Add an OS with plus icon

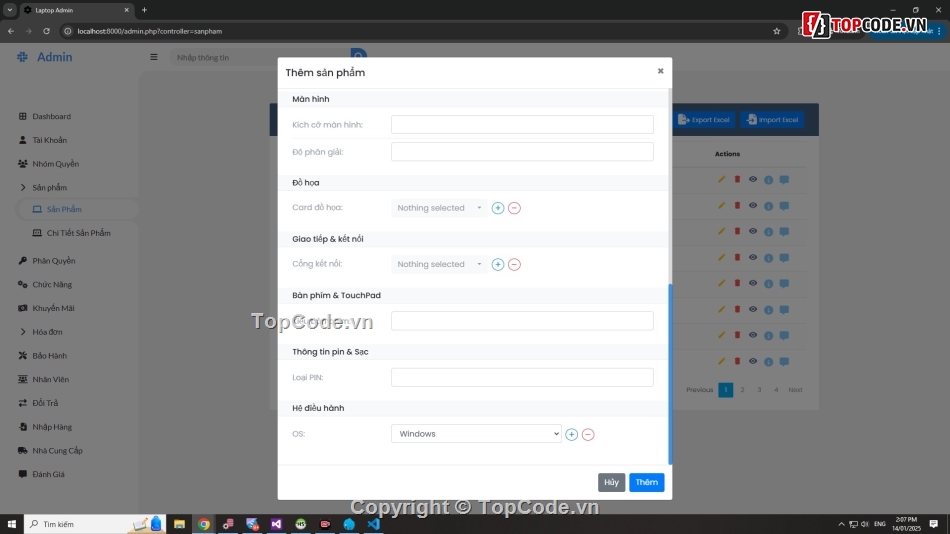[x=571, y=434]
